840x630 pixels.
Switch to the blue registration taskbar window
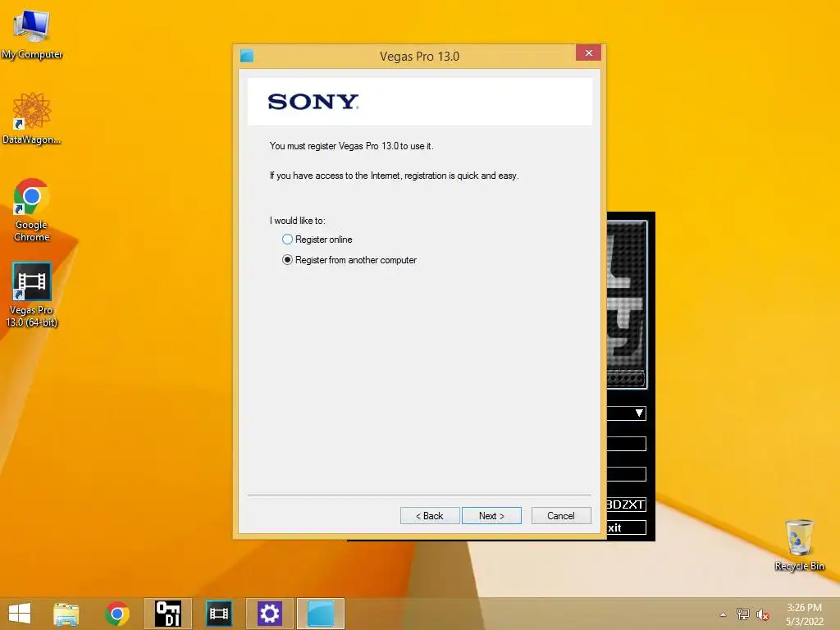[x=321, y=614]
